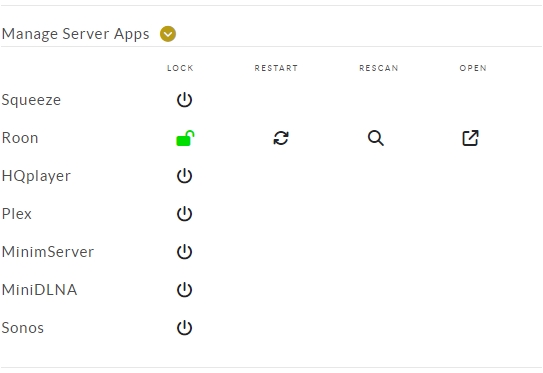Click the Squeeze app name
This screenshot has height=373, width=543.
click(x=31, y=100)
